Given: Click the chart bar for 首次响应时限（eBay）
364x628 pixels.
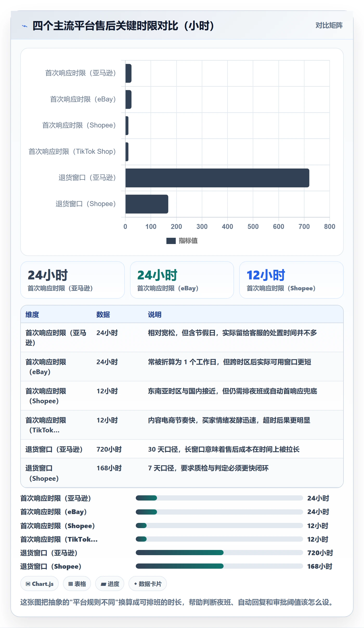Looking at the screenshot, I should 128,99.
